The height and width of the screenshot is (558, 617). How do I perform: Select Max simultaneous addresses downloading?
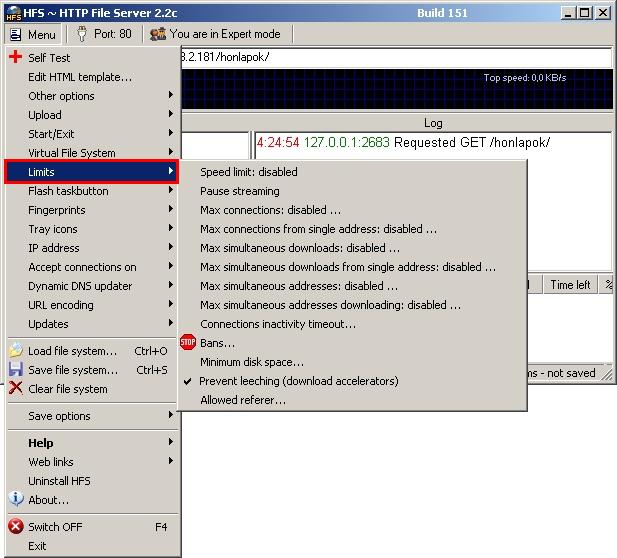352,305
